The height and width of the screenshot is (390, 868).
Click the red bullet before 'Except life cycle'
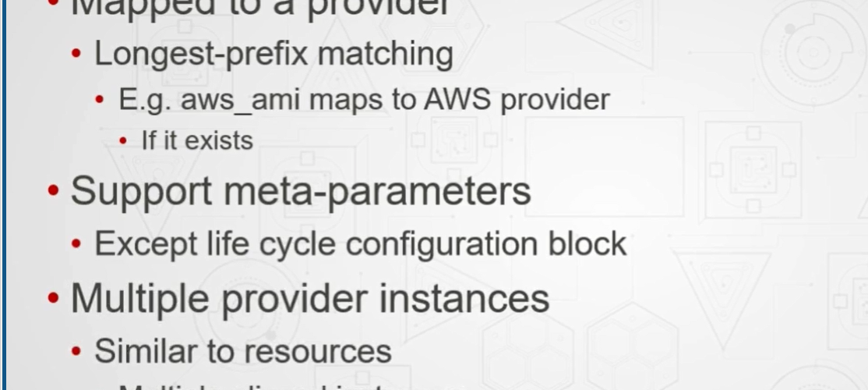76,243
